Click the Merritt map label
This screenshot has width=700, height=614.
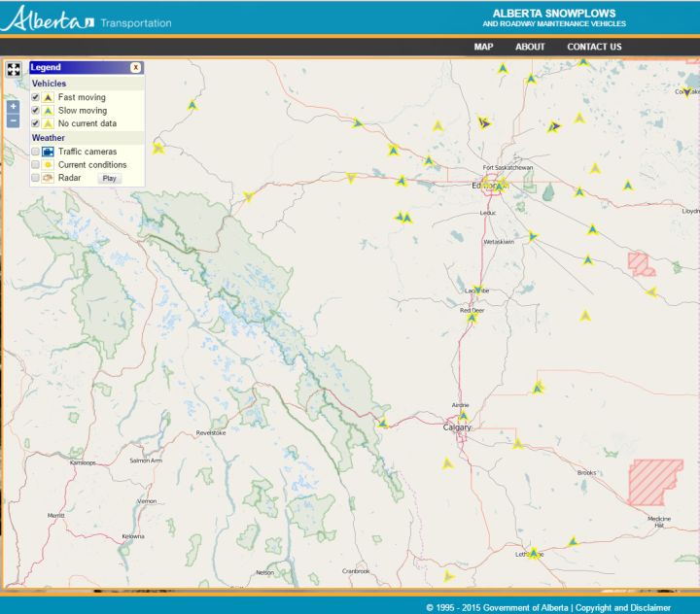click(x=56, y=515)
